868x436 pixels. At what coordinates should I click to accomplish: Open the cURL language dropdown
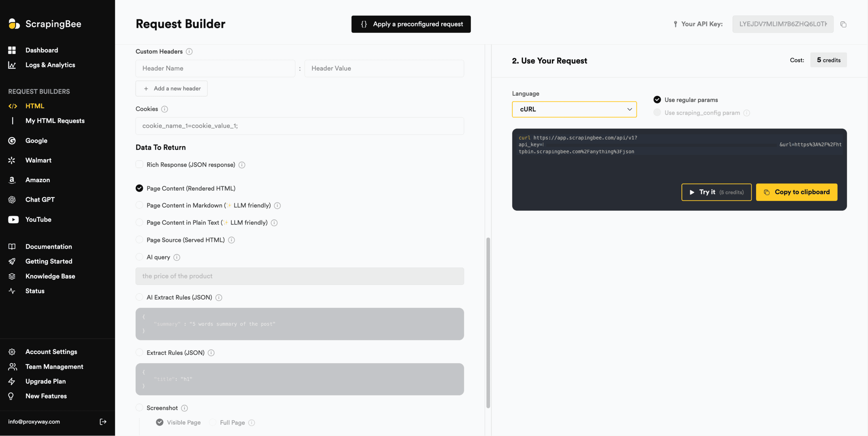574,109
